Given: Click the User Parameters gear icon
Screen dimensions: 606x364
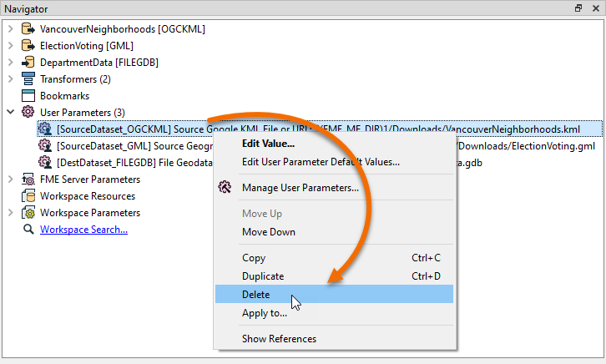Looking at the screenshot, I should point(28,113).
